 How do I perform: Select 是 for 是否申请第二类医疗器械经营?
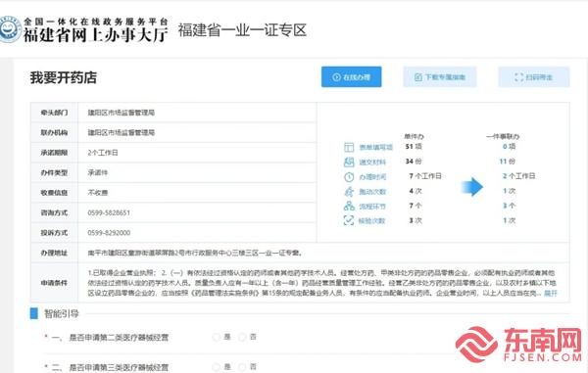pos(217,337)
